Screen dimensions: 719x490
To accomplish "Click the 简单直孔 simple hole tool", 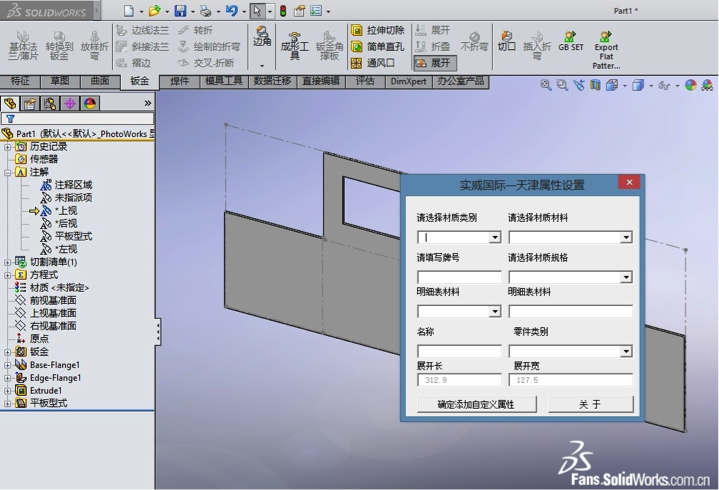I will 378,46.
